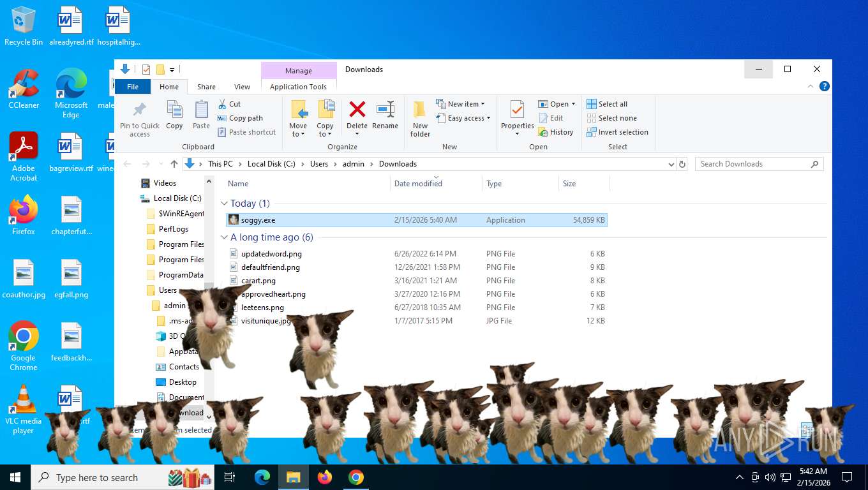The height and width of the screenshot is (490, 868).
Task: Click the Refresh address bar button
Action: (682, 164)
